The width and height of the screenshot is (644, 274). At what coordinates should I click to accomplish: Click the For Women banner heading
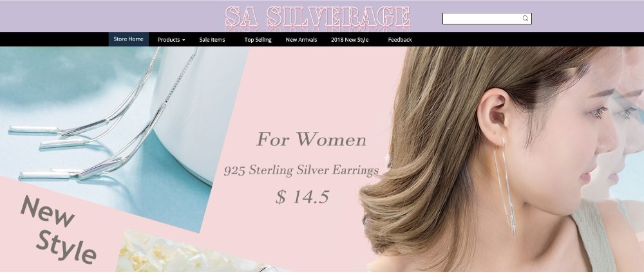pyautogui.click(x=311, y=140)
